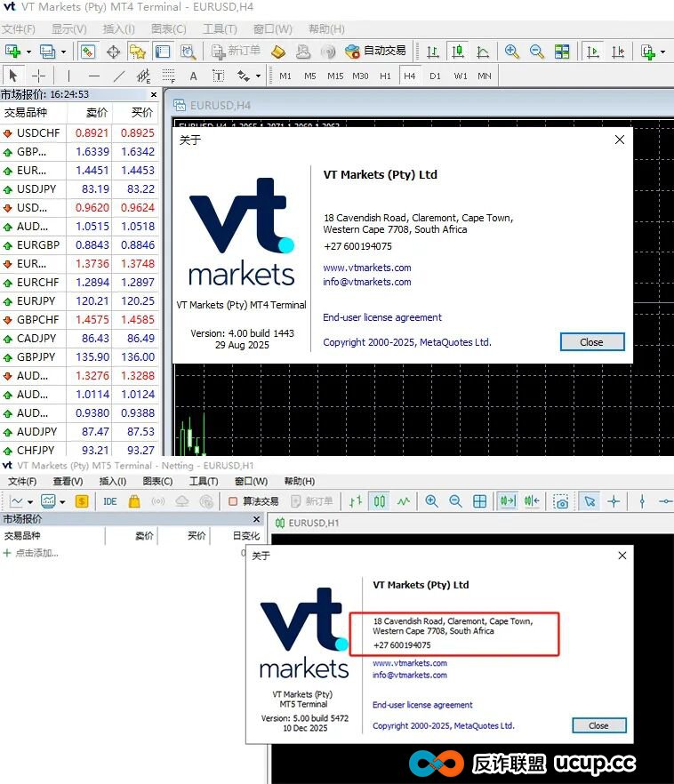
Task: Select the MT4 zoom in magnifier icon
Action: tap(512, 52)
